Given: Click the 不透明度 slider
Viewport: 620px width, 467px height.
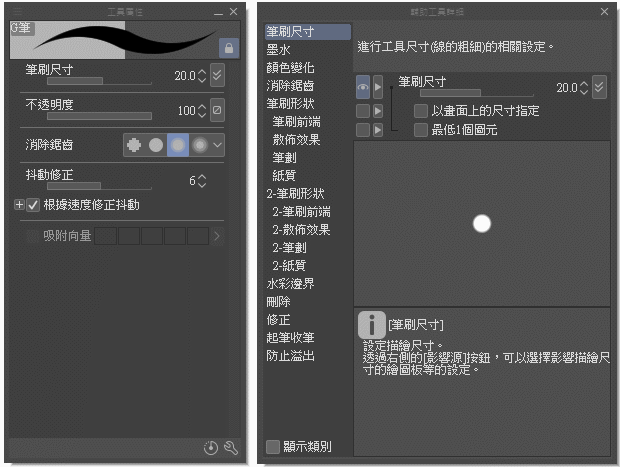Looking at the screenshot, I should pyautogui.click(x=99, y=116).
